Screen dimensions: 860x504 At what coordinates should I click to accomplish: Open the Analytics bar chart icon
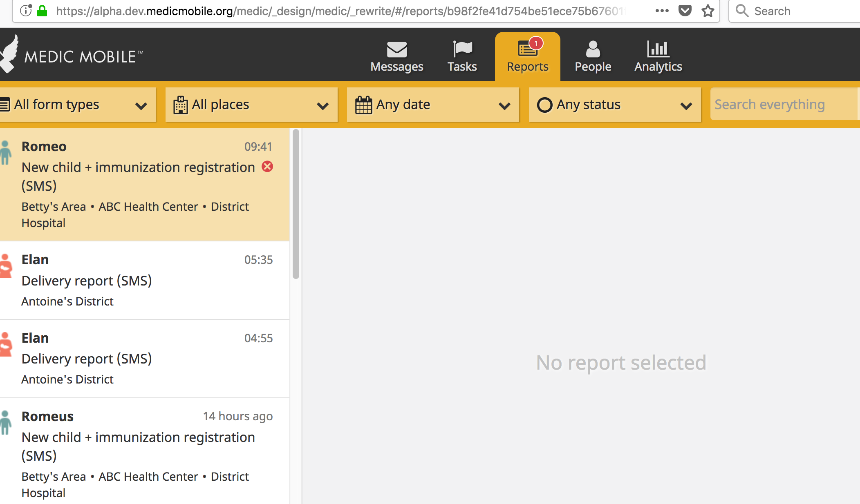[x=658, y=49]
